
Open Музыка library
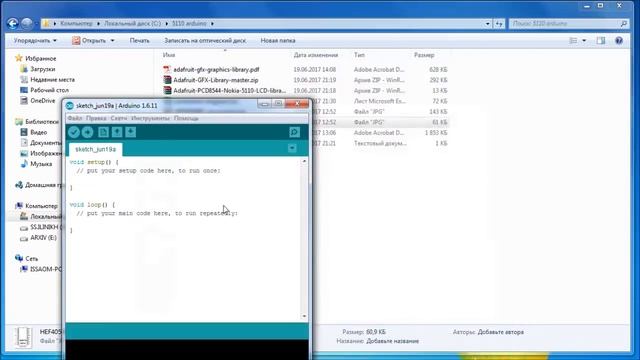41,164
